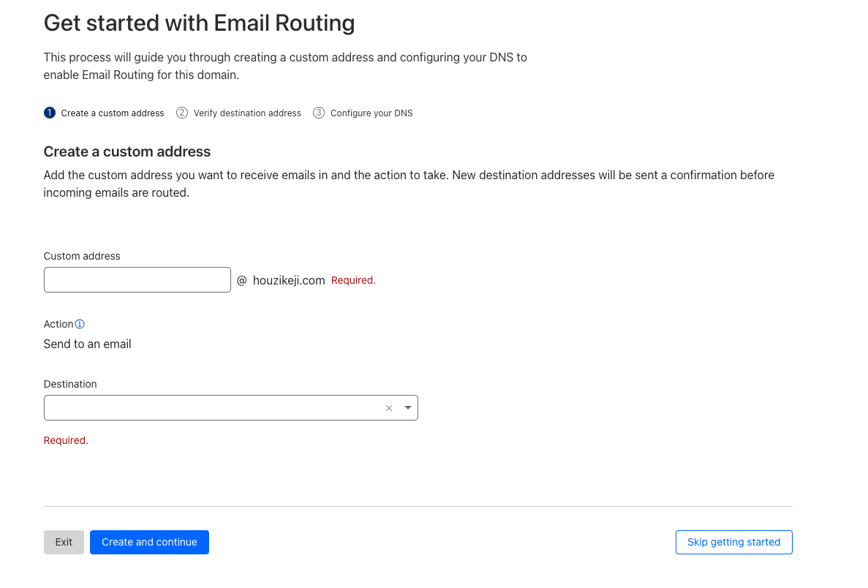This screenshot has height=588, width=868.
Task: Click the "Send to an email" action text
Action: tap(88, 344)
